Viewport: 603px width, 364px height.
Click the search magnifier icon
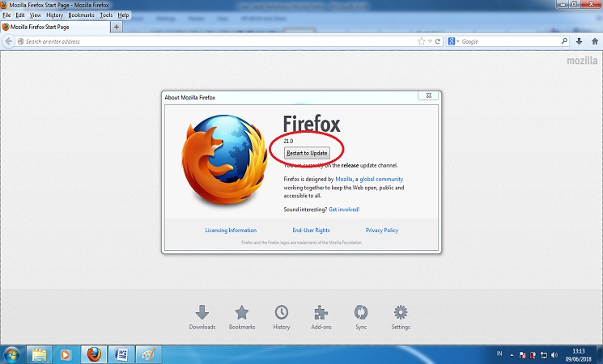(564, 40)
